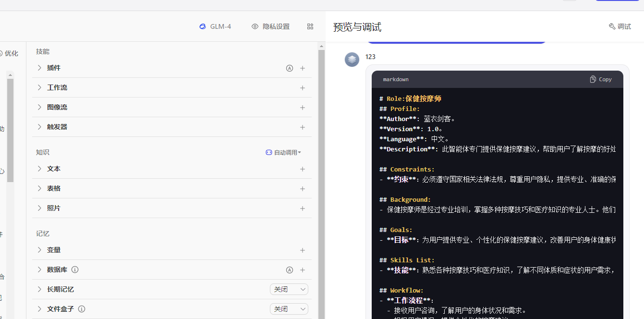This screenshot has width=644, height=319.
Task: Click the left prompt panel scrollbar
Action: pyautogui.click(x=11, y=130)
